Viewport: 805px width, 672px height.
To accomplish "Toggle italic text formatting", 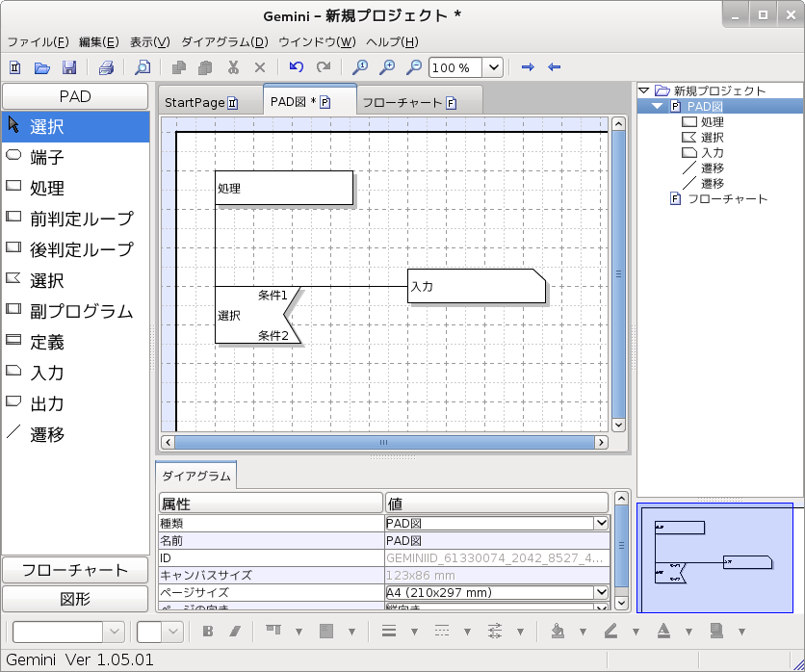I will click(235, 631).
